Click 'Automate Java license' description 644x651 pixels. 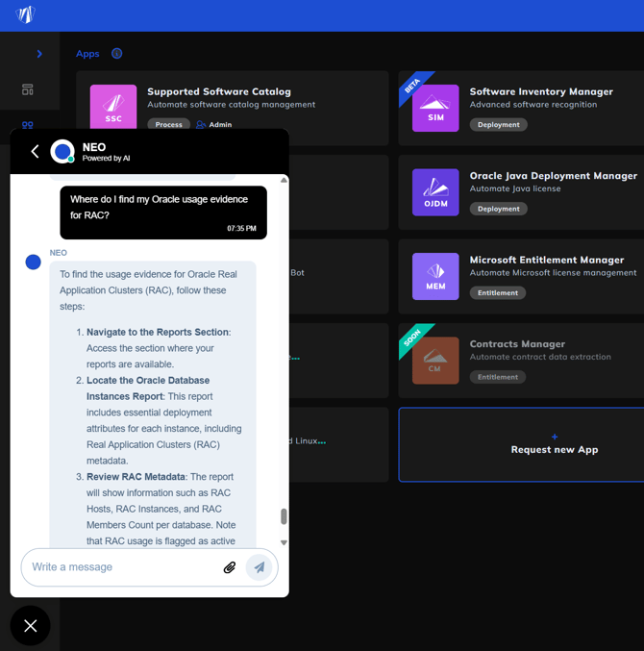(x=515, y=188)
